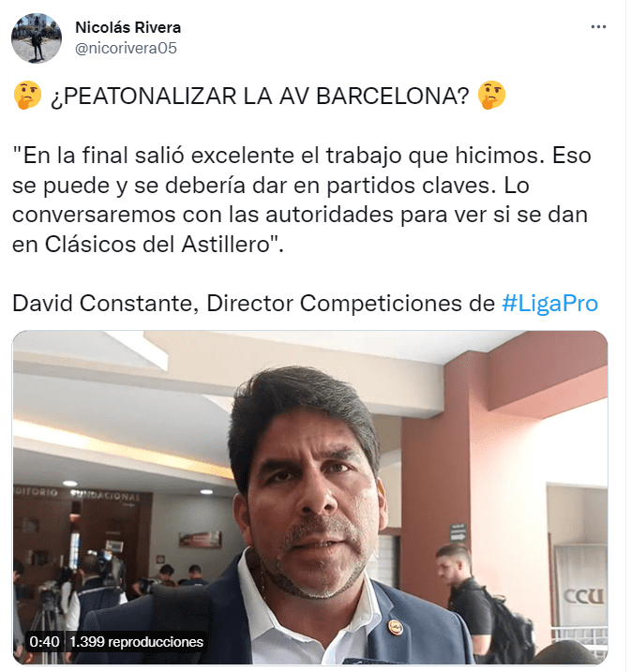Click the first thinking face emoji
The height and width of the screenshot is (672, 631).
click(27, 96)
